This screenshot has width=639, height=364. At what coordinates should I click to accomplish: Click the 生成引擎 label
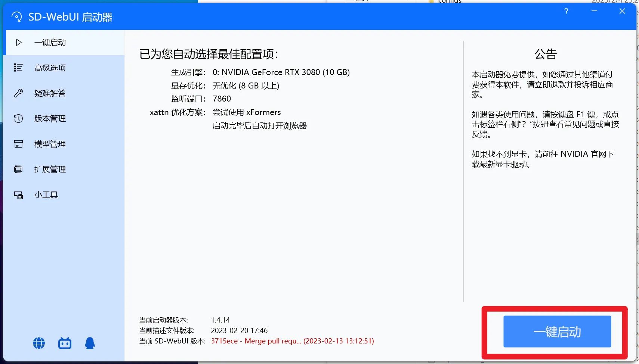point(188,72)
